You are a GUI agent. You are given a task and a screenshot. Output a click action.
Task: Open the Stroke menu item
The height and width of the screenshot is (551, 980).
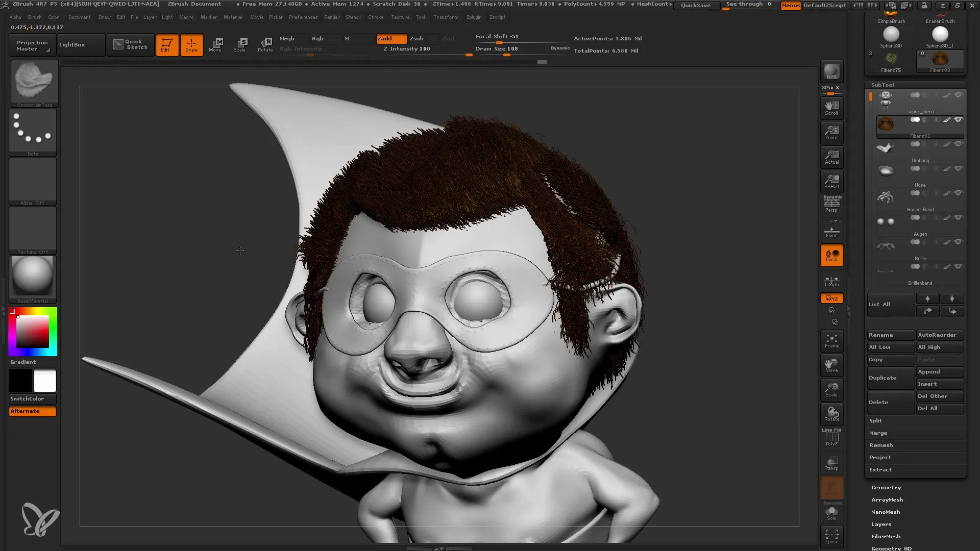pyautogui.click(x=376, y=17)
